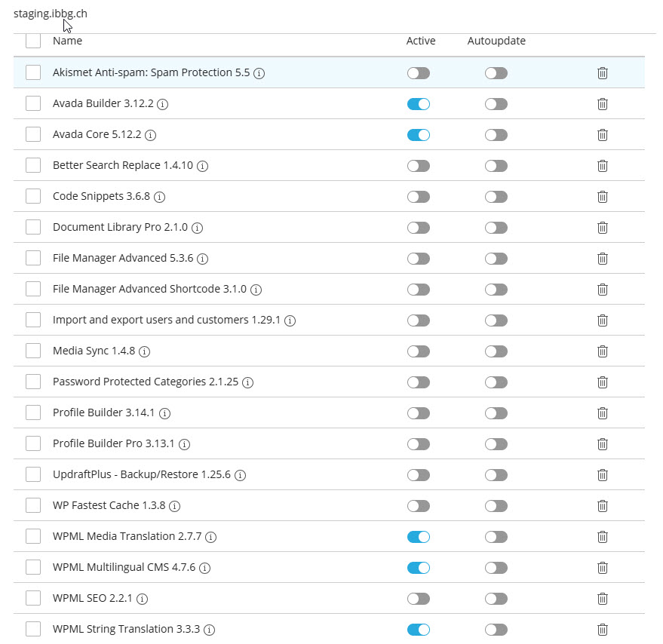Turn off Avada Core Active switch
Viewport: 663px width, 644px height.
click(x=419, y=135)
